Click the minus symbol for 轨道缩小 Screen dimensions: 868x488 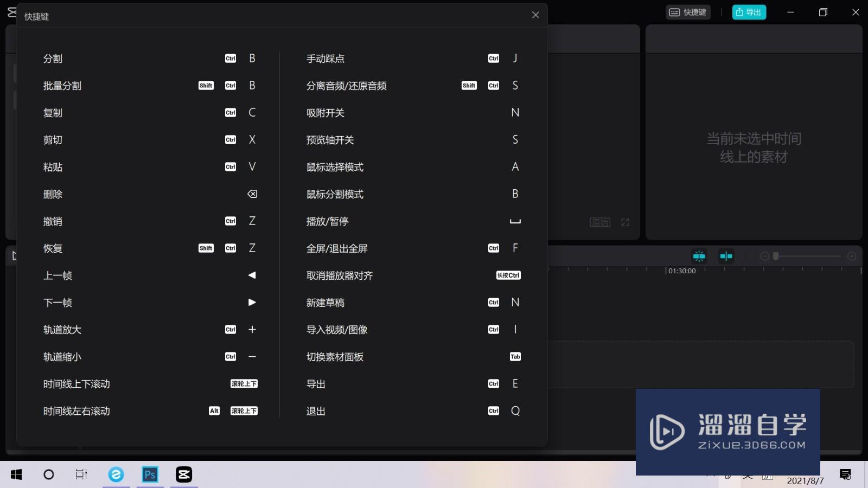pos(252,357)
